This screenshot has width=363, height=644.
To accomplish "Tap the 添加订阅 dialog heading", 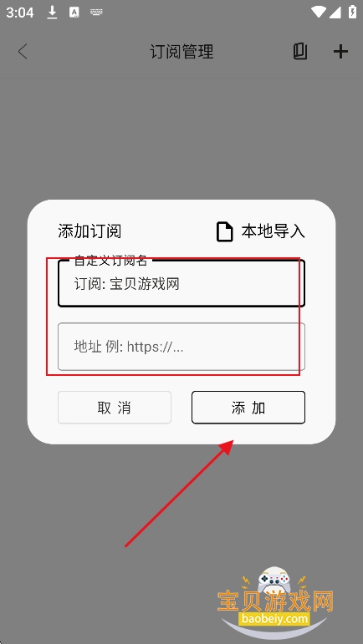I will pyautogui.click(x=89, y=231).
